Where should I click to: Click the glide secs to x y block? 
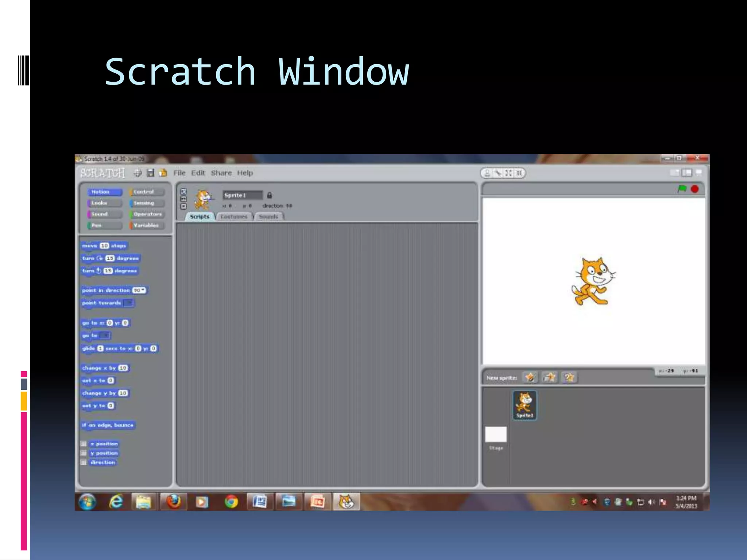(120, 349)
